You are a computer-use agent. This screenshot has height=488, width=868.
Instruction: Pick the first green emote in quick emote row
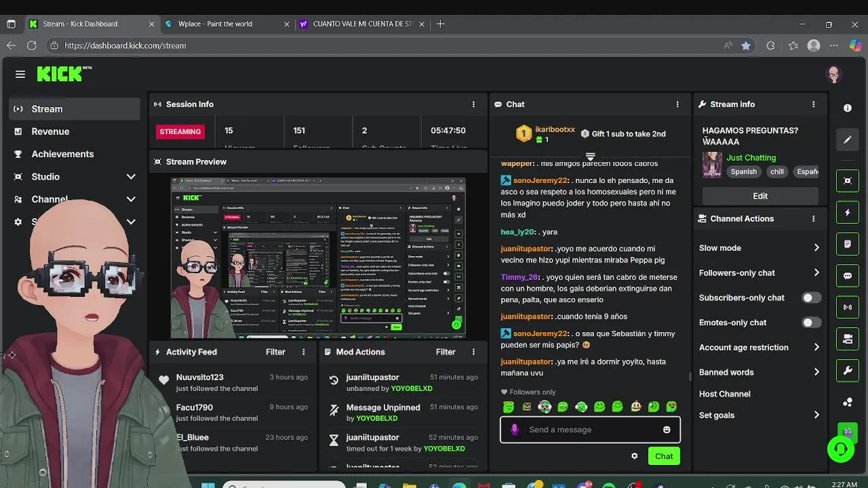pos(509,407)
